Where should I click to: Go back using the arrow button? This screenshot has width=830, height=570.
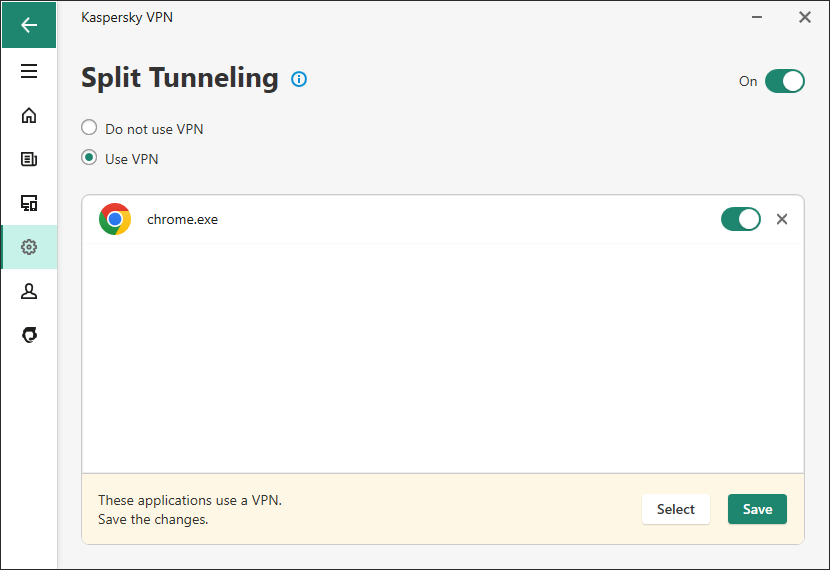[29, 25]
